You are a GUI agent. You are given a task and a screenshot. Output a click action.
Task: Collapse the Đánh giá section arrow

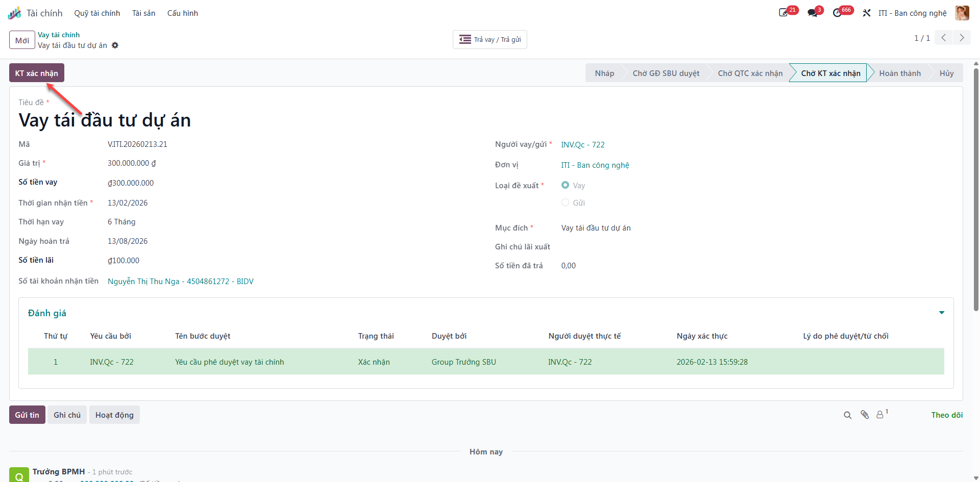point(942,313)
